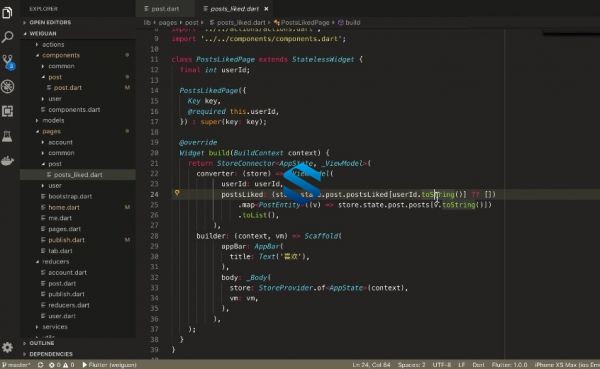Open the Explorer view icon
This screenshot has width=600, height=369.
[7, 13]
